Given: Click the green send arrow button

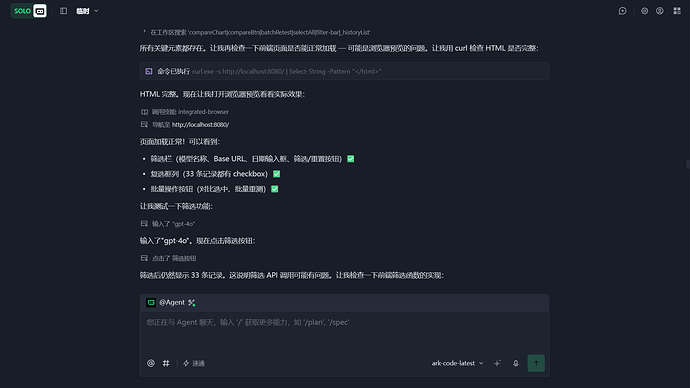Looking at the screenshot, I should 536,363.
